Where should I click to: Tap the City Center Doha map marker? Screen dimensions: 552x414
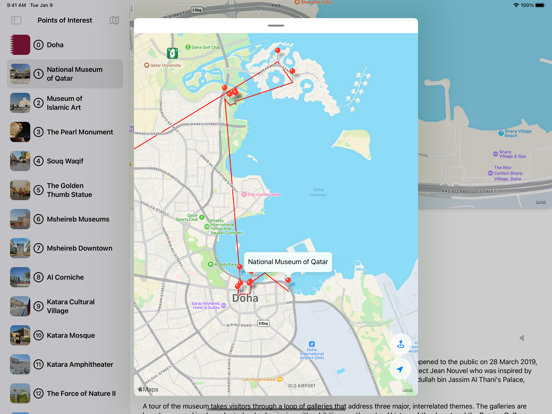coord(244,194)
